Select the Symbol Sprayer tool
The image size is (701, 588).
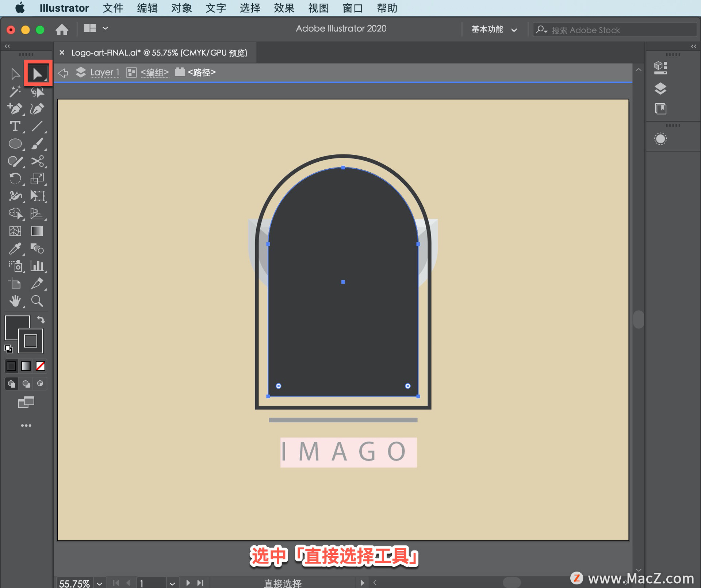tap(15, 266)
